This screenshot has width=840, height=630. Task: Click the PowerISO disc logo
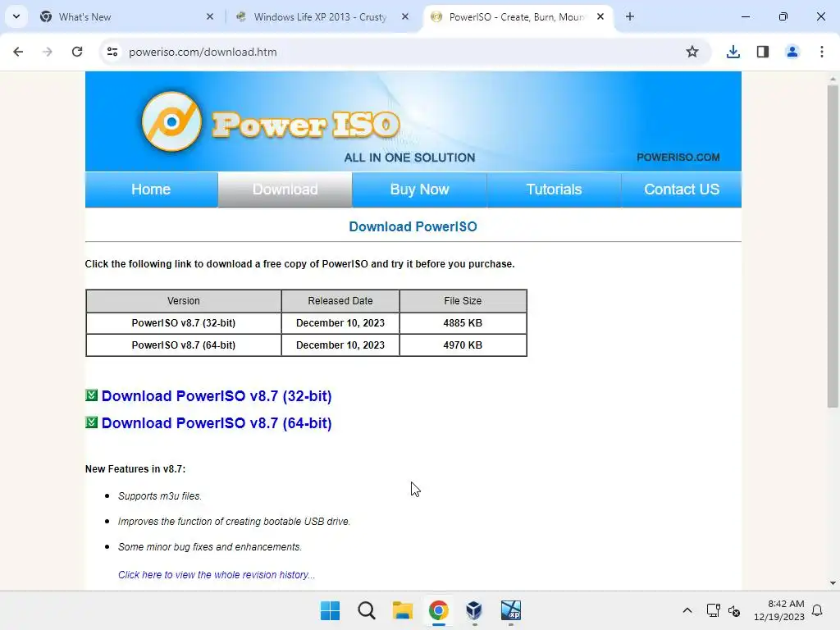point(171,121)
